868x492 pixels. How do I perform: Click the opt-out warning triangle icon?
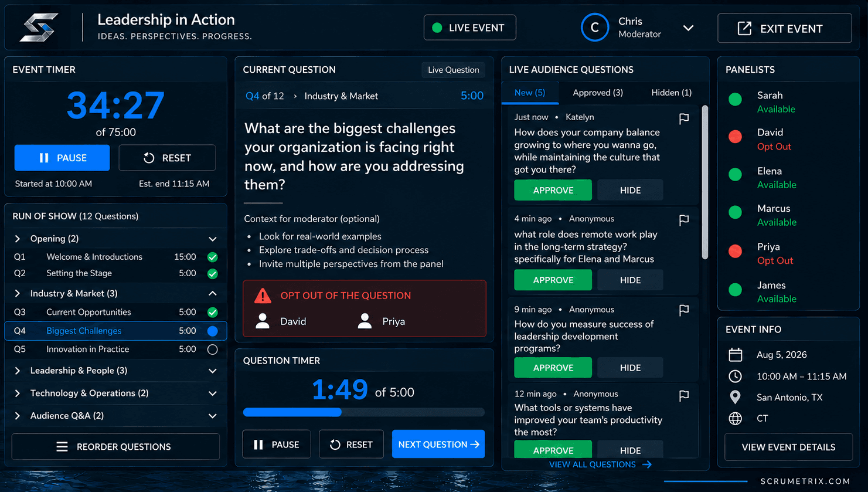click(x=263, y=296)
